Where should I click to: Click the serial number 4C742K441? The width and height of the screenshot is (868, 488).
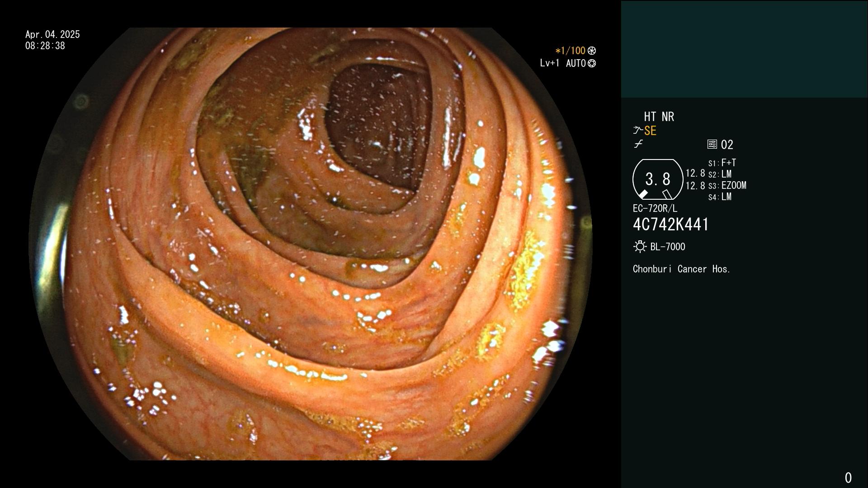671,225
